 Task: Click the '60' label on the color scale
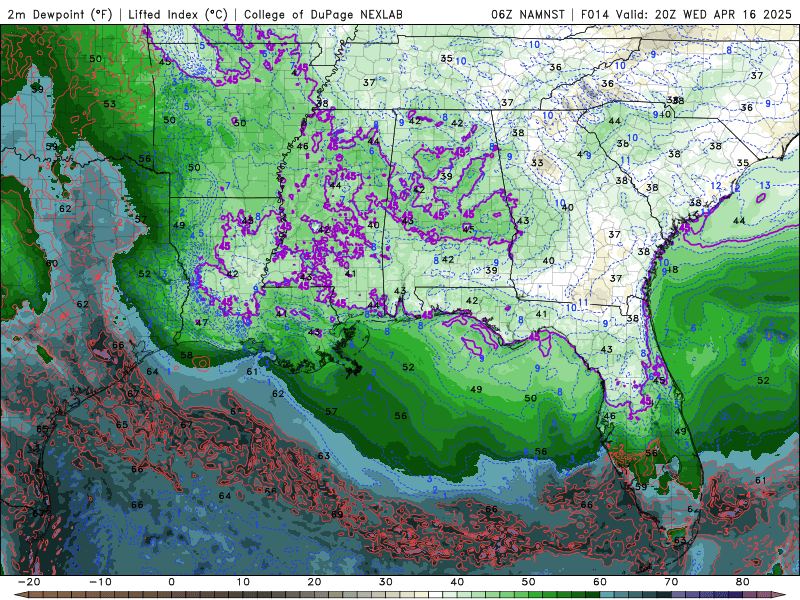[x=600, y=582]
